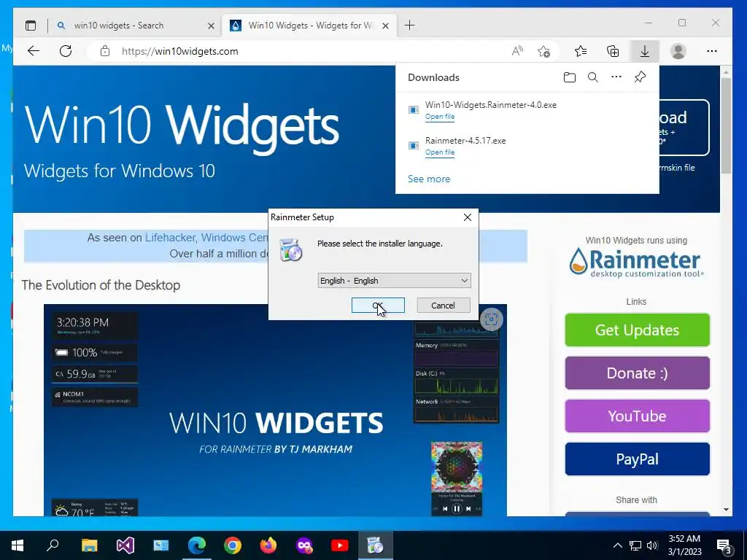This screenshot has width=747, height=560.
Task: Add this page to favorites star icon
Action: (x=543, y=51)
